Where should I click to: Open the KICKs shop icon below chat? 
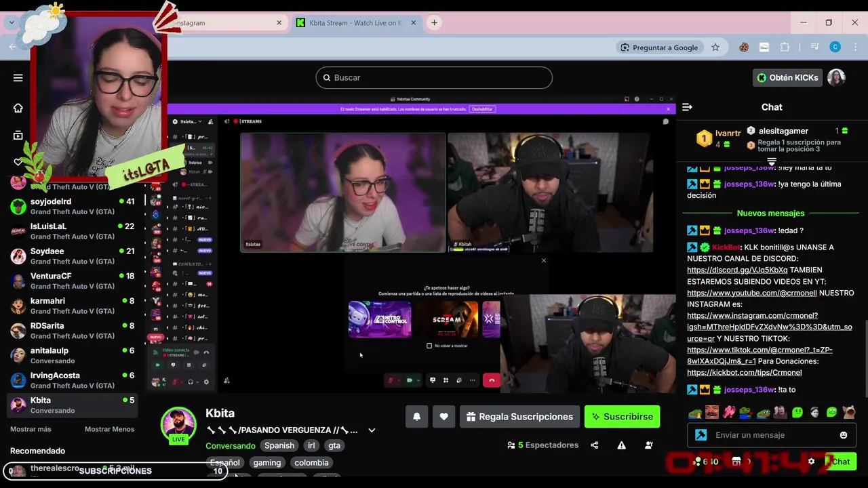[x=736, y=462]
